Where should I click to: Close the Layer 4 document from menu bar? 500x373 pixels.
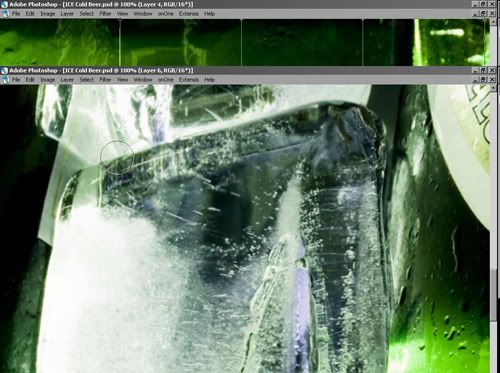492,13
